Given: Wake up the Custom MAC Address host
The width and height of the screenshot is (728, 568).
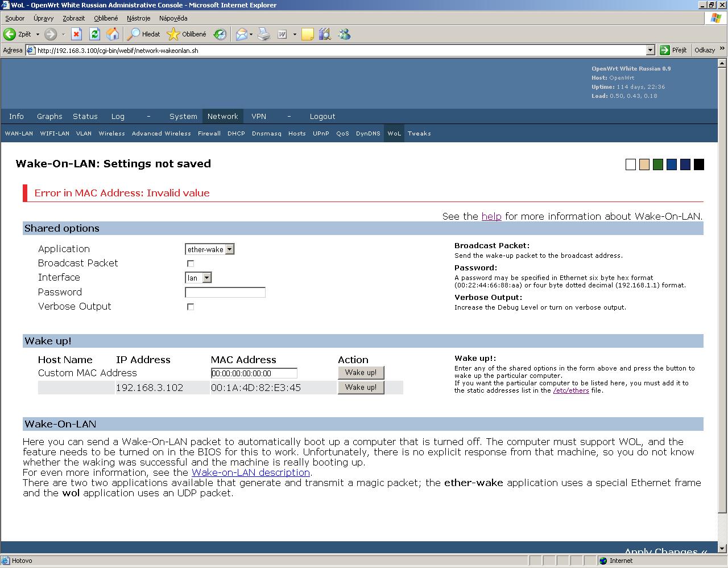Looking at the screenshot, I should 361,373.
